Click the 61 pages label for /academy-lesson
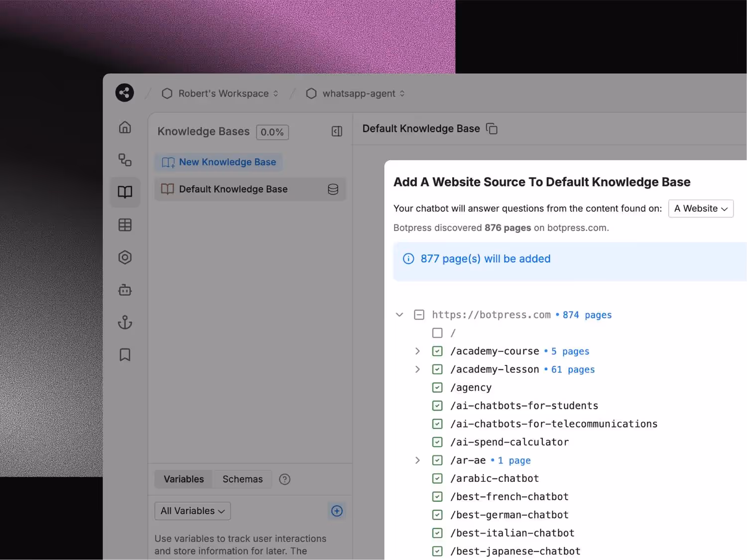Viewport: 747px width, 560px height. point(573,370)
